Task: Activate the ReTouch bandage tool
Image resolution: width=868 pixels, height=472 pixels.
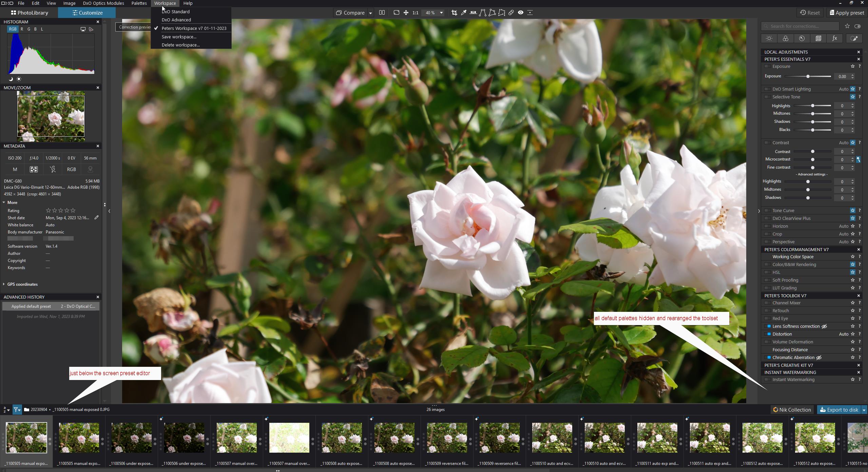Action: 511,13
